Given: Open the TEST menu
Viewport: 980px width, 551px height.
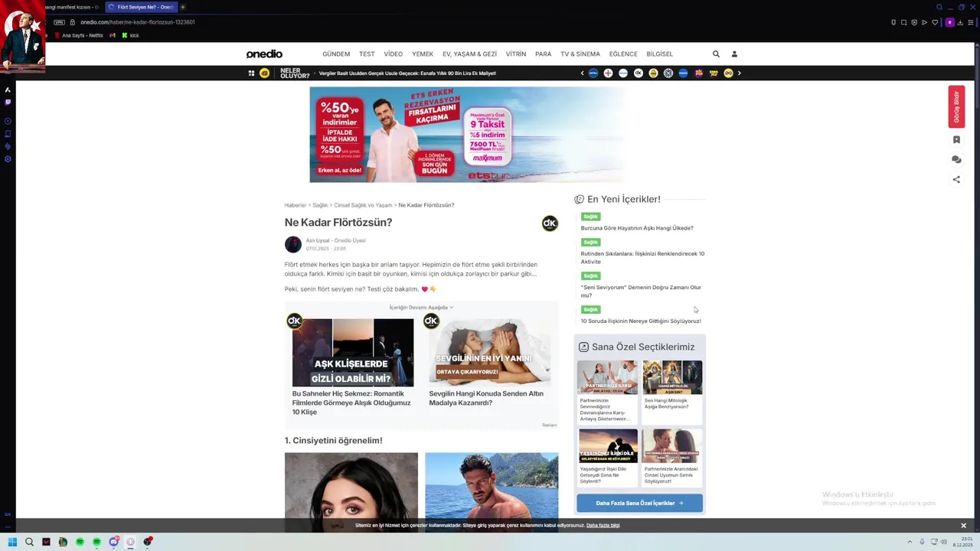Looking at the screenshot, I should [x=367, y=54].
